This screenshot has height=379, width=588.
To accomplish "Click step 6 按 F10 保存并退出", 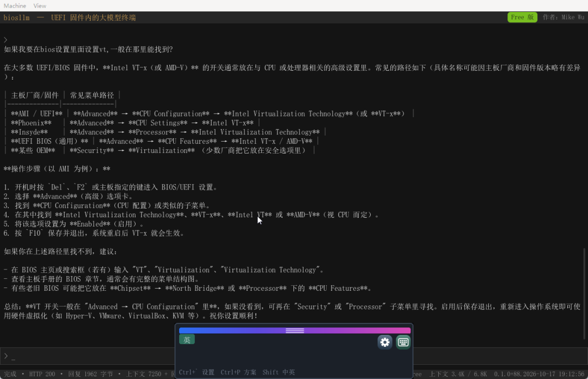I will click(x=94, y=234).
